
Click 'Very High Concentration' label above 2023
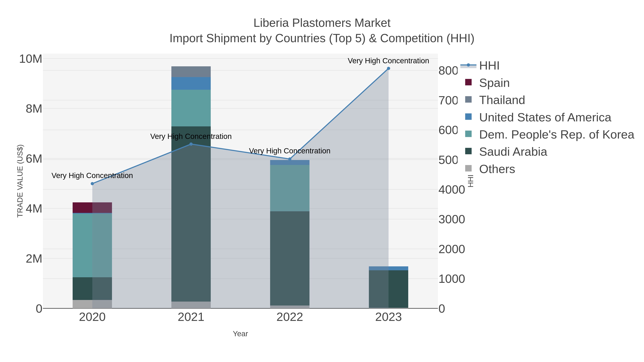pyautogui.click(x=389, y=61)
